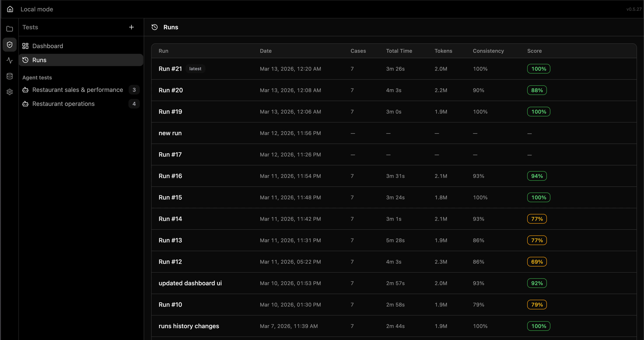Screen dimensions: 644x340
Task: Open the activity pulse icon in the left rail
Action: (x=9, y=60)
